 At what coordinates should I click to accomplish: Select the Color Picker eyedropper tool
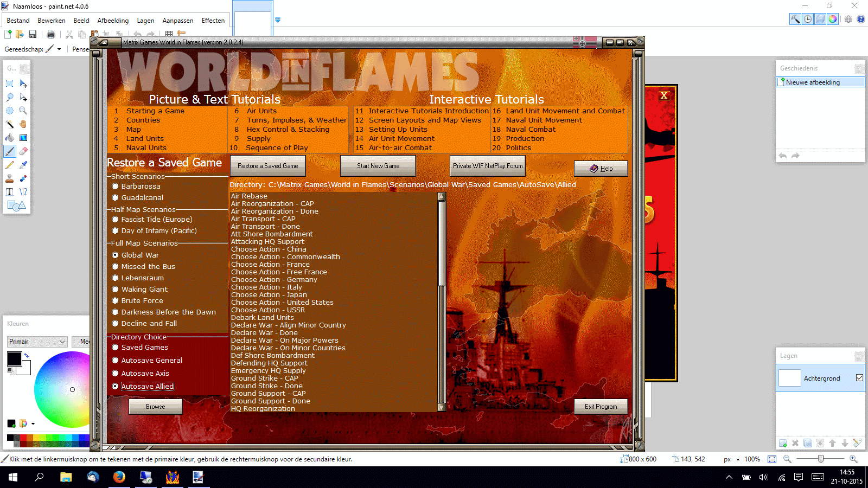click(23, 165)
